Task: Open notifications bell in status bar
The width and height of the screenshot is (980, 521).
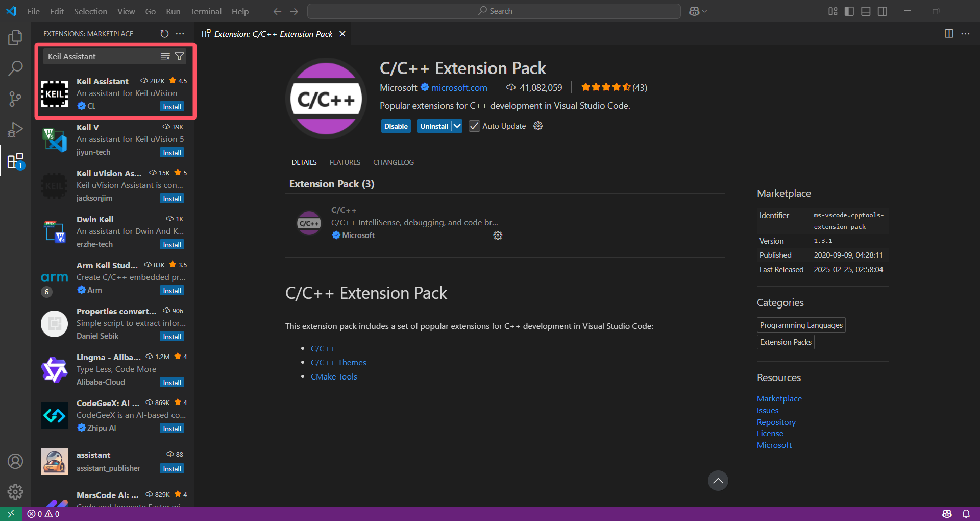Action: point(966,514)
